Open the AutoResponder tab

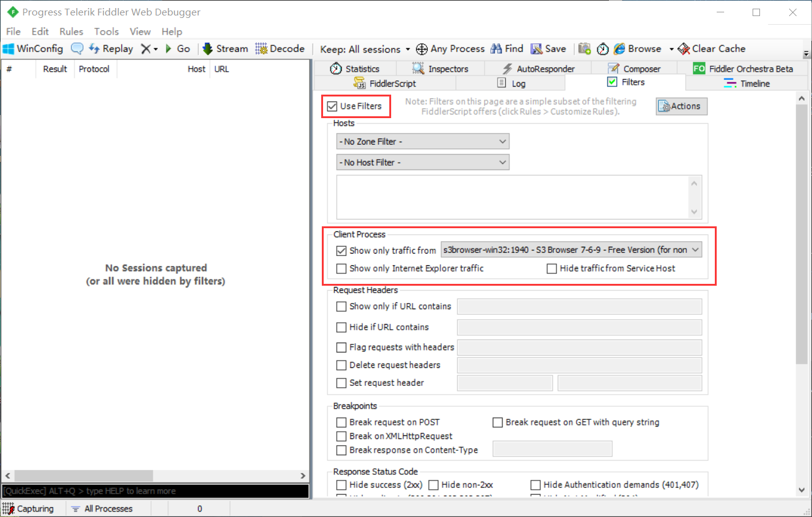[538, 69]
